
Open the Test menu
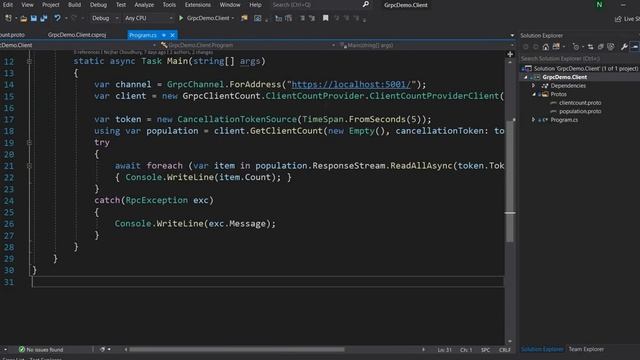pos(121,5)
